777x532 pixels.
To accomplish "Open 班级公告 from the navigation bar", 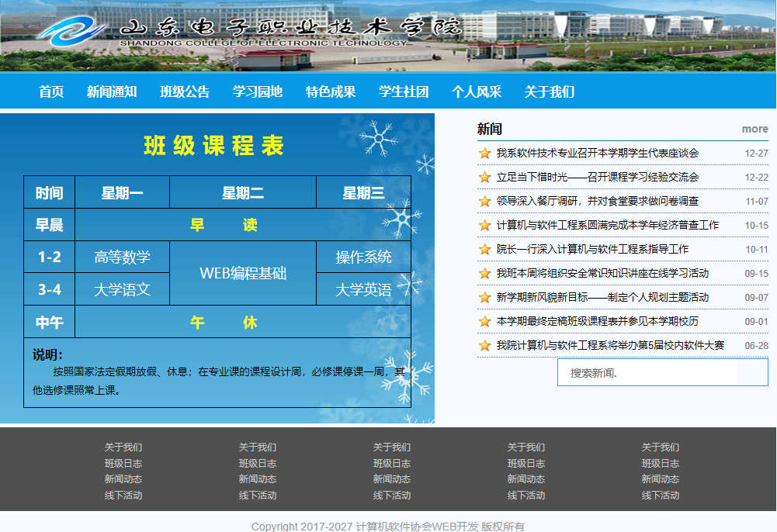I will coord(185,92).
